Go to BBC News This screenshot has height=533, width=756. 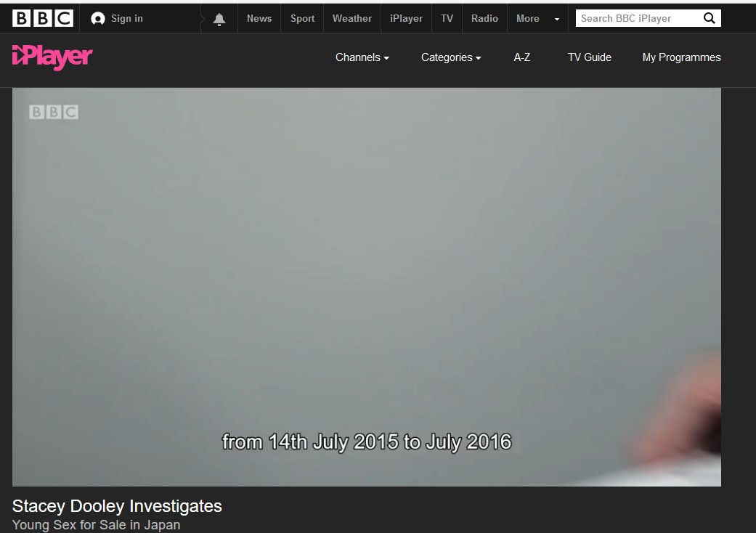click(259, 18)
